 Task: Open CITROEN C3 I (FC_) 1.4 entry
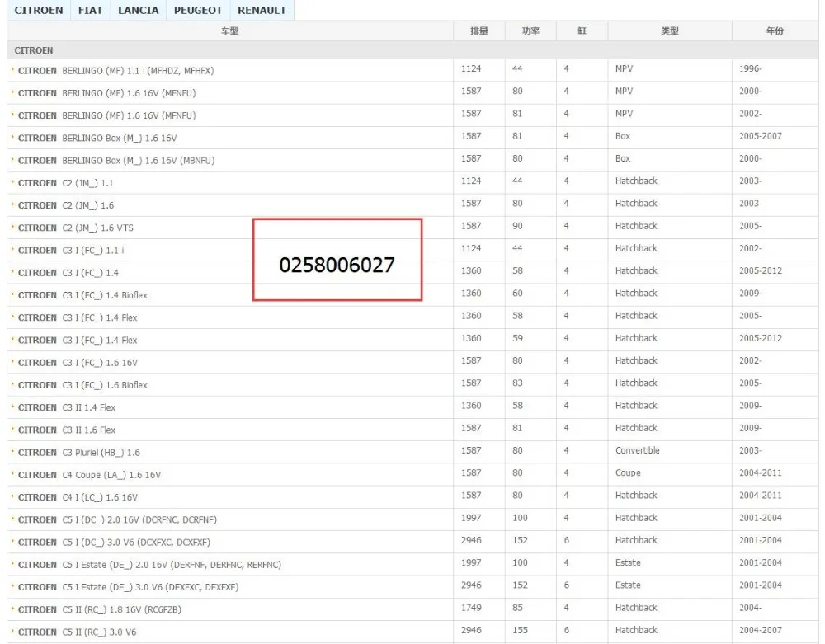[68, 272]
